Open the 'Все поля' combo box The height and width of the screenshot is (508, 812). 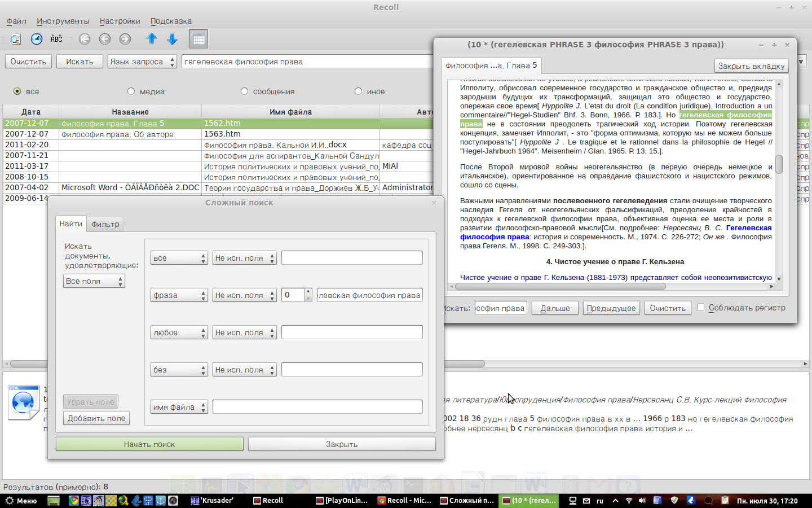pyautogui.click(x=94, y=281)
